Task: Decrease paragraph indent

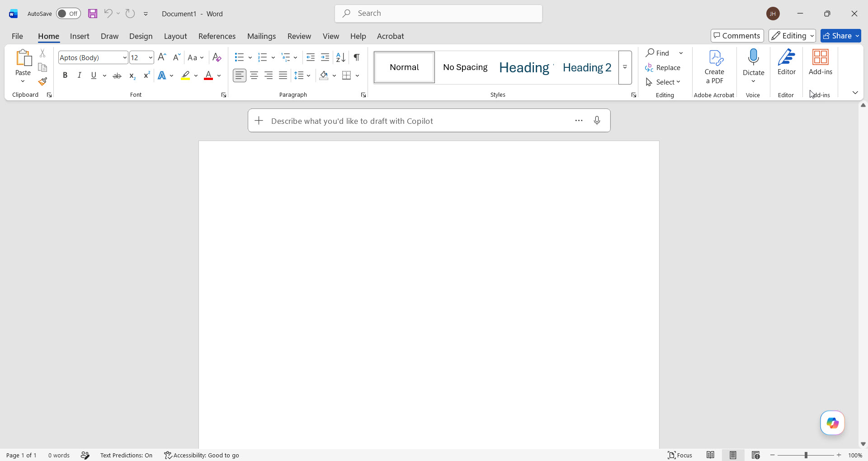Action: pyautogui.click(x=311, y=57)
